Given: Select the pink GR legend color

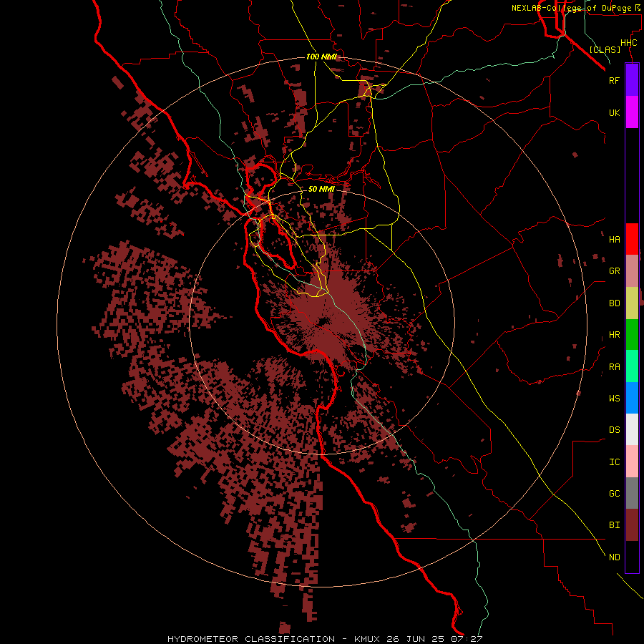Looking at the screenshot, I should (x=632, y=271).
